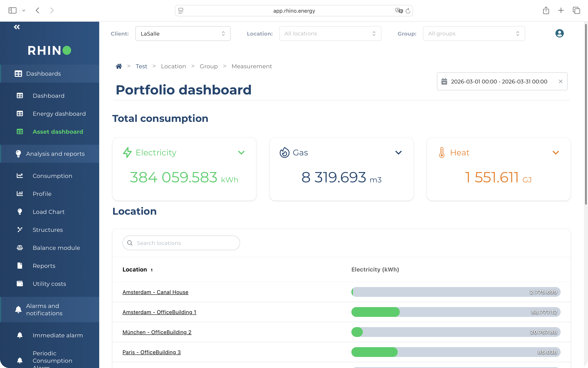Viewport: 588px width, 368px height.
Task: Click the app.rhino.energy address bar
Action: coord(294,11)
